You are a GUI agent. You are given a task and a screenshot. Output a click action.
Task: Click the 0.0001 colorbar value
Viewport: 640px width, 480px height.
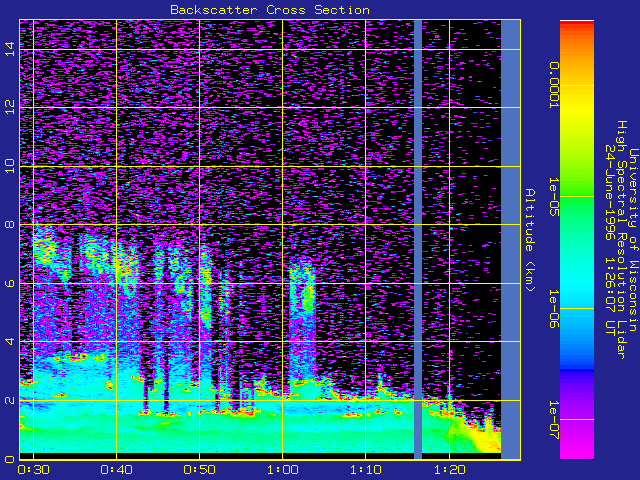click(x=553, y=85)
